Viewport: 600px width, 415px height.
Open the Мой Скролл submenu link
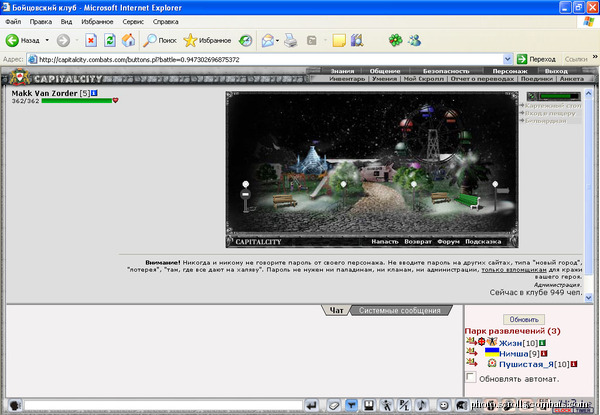click(424, 78)
